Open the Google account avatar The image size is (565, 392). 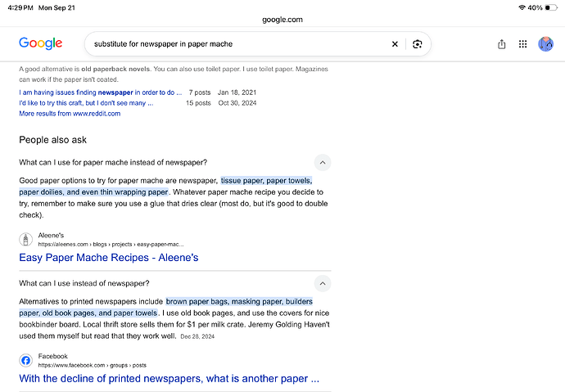coord(545,44)
